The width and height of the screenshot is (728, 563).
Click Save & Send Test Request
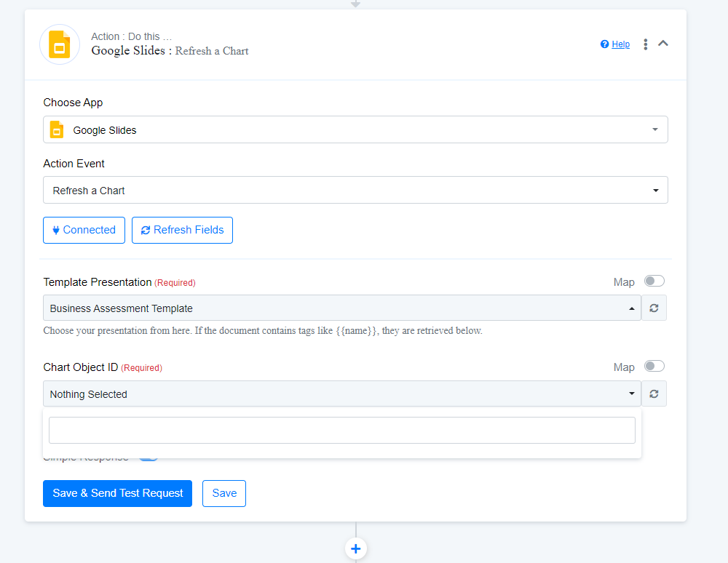(x=117, y=493)
